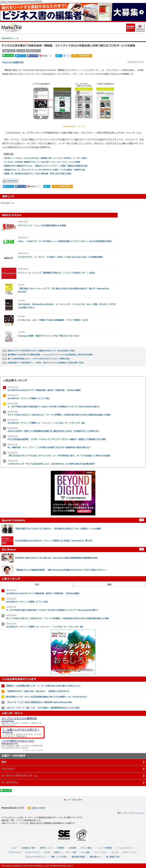Open the 会員登録 ログイン button
146x868 pixels.
click(x=130, y=28)
